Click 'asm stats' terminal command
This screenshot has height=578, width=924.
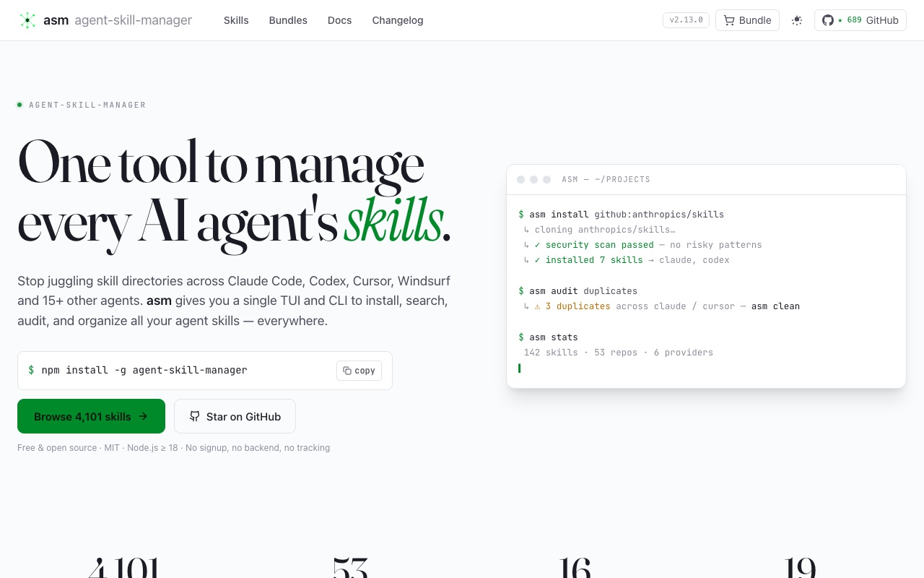pos(548,337)
